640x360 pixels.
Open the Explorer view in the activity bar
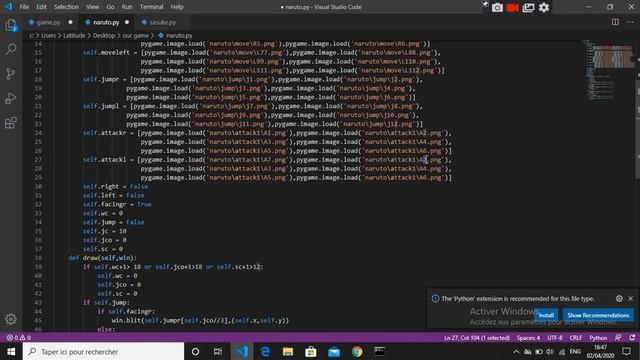pyautogui.click(x=11, y=26)
